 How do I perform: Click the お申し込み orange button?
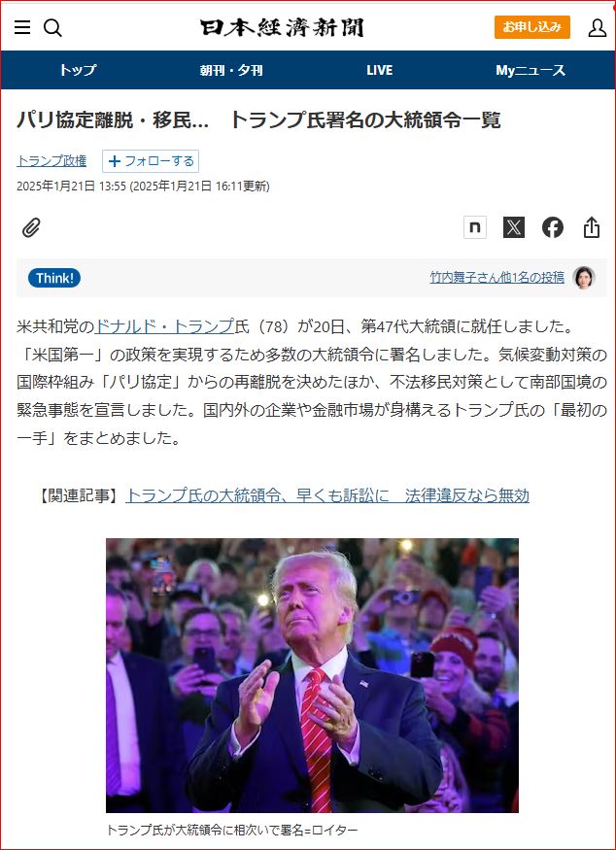(x=531, y=27)
